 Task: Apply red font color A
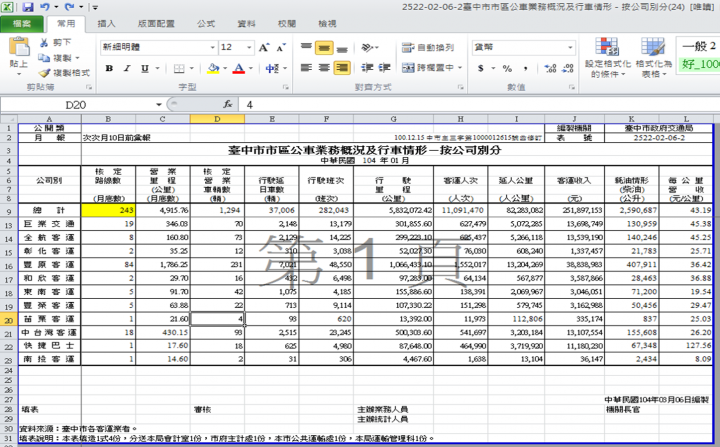click(x=239, y=68)
